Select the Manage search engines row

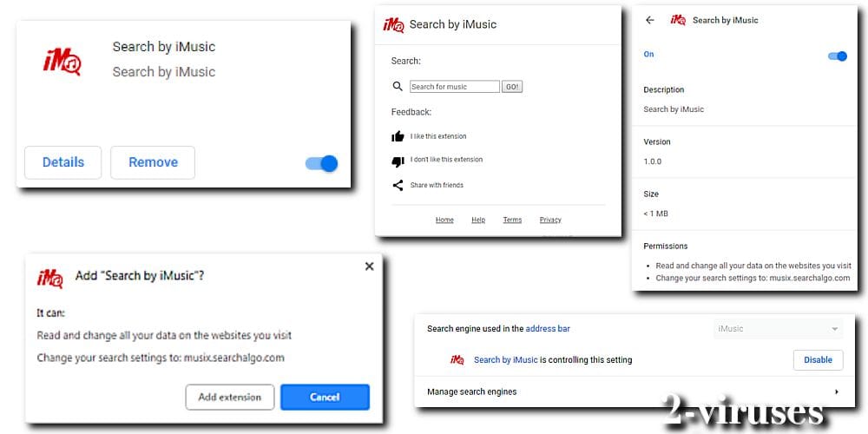click(x=635, y=391)
